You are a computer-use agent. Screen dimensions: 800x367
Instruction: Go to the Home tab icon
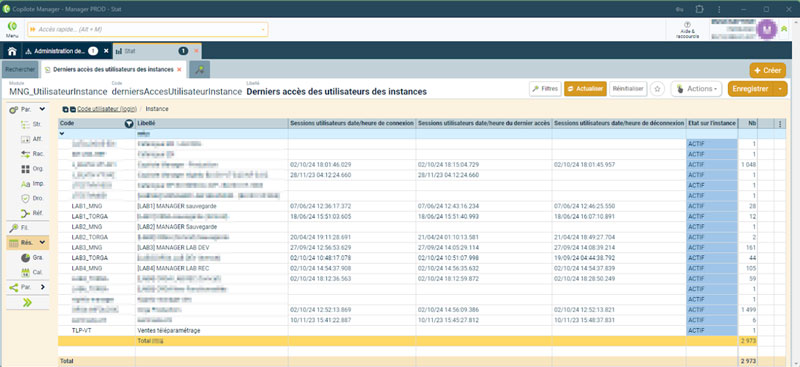click(x=12, y=51)
